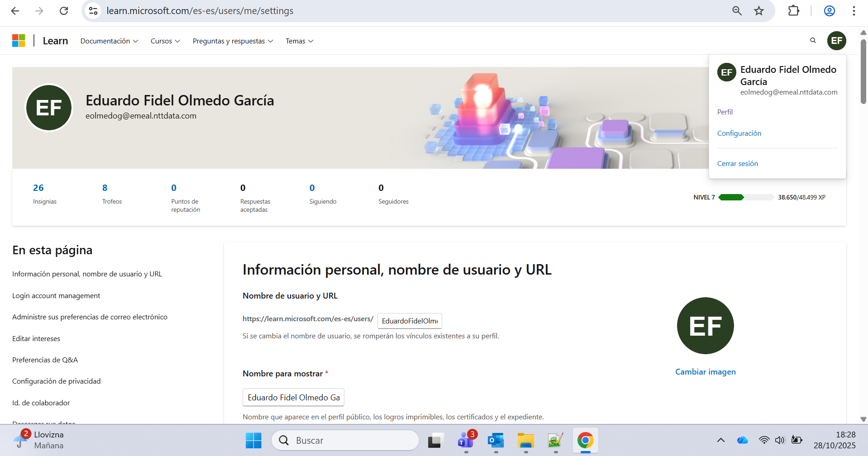The height and width of the screenshot is (456, 868).
Task: Open the Learn search magnifier icon
Action: click(x=813, y=40)
